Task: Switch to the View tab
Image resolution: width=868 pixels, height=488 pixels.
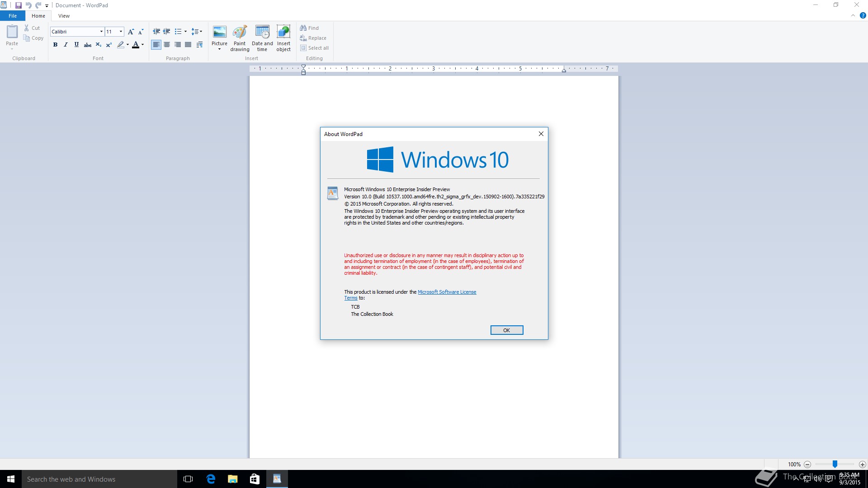Action: point(64,16)
